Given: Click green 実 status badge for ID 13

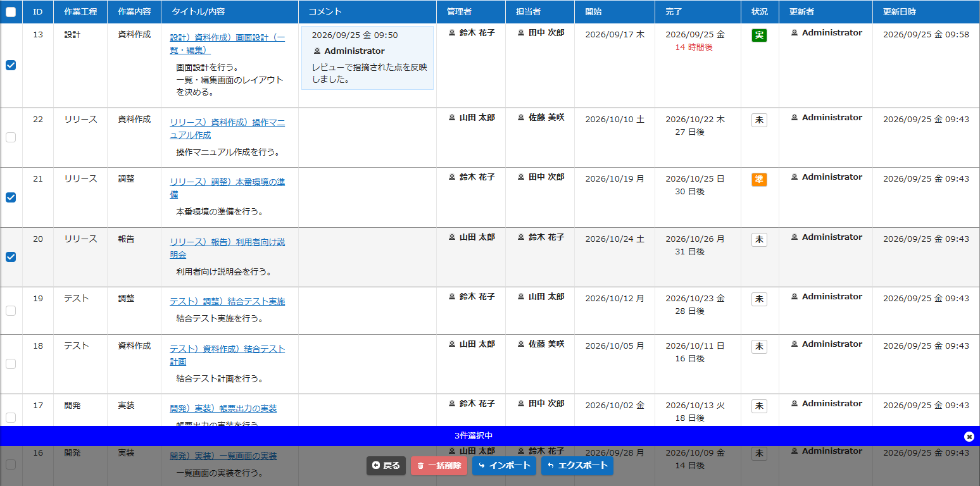Looking at the screenshot, I should coord(759,35).
